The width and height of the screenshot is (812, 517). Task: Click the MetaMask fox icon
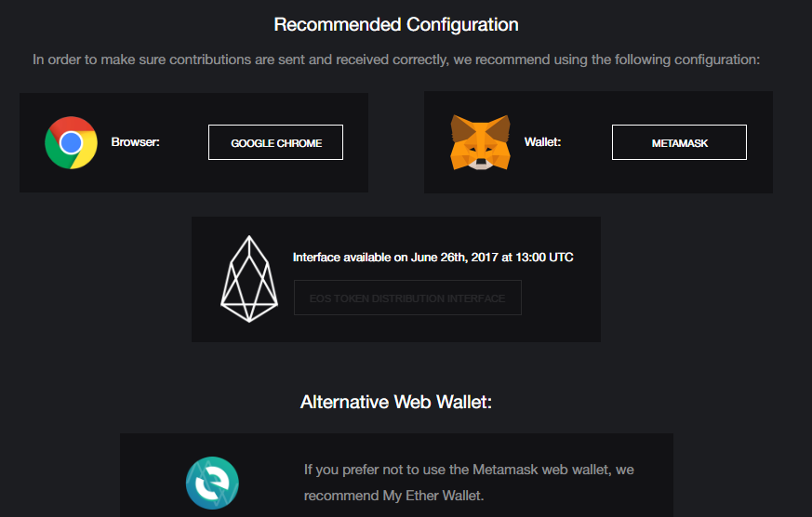coord(480,142)
